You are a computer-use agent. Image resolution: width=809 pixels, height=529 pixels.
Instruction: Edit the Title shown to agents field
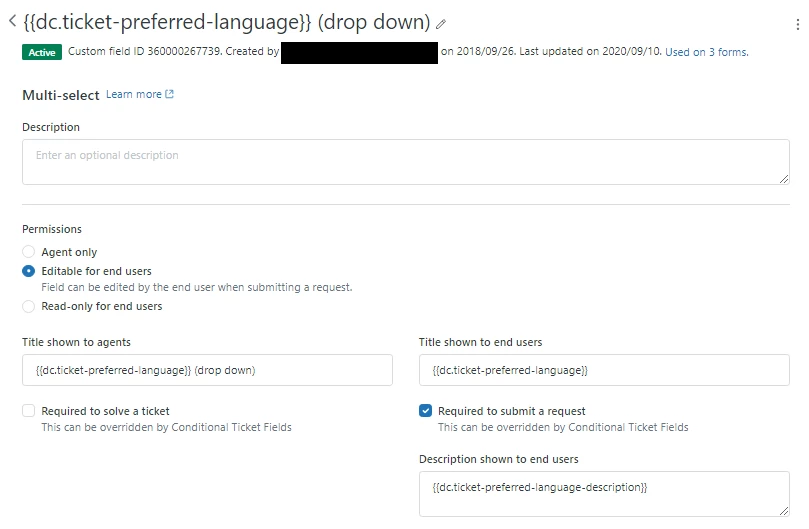(207, 370)
